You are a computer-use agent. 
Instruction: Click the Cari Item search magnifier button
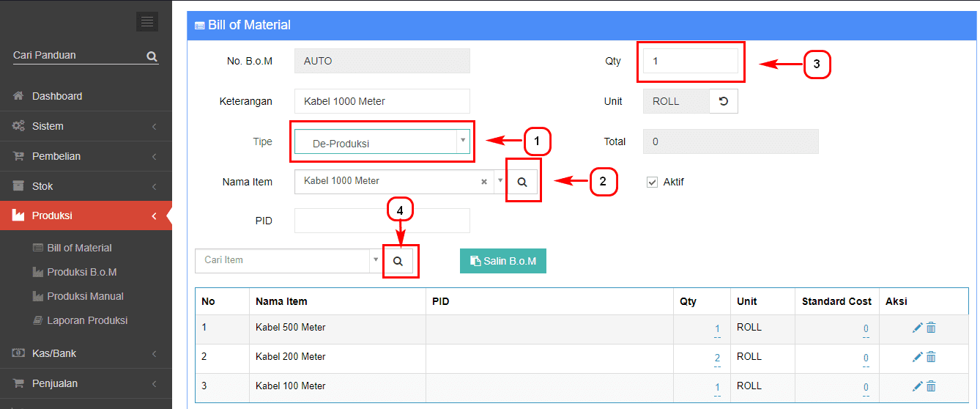(398, 260)
